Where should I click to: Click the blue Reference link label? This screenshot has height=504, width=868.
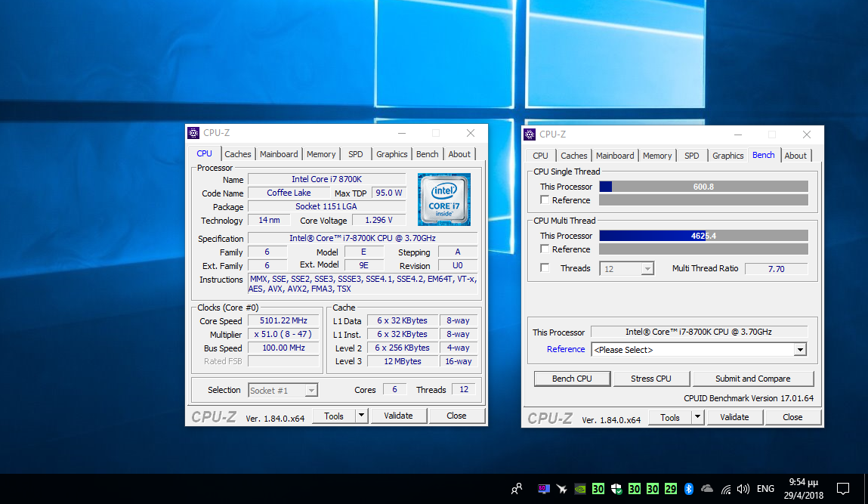point(566,349)
